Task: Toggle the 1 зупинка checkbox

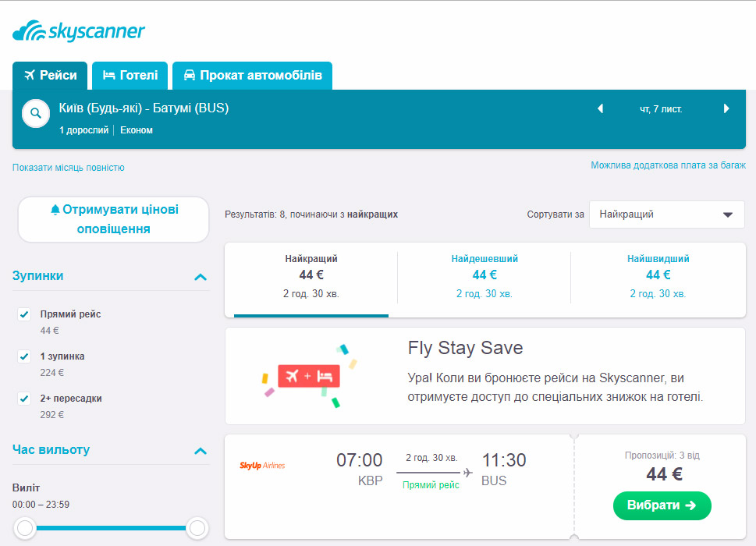Action: (x=24, y=356)
